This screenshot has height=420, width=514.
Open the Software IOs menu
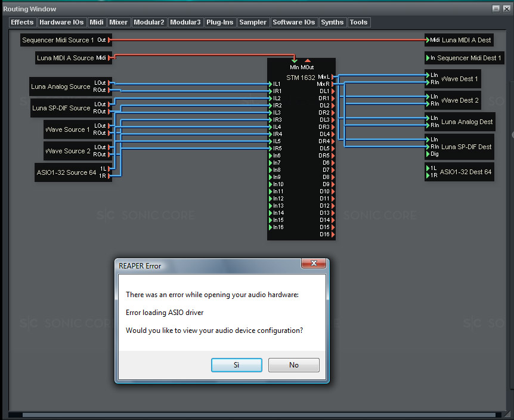tap(293, 22)
